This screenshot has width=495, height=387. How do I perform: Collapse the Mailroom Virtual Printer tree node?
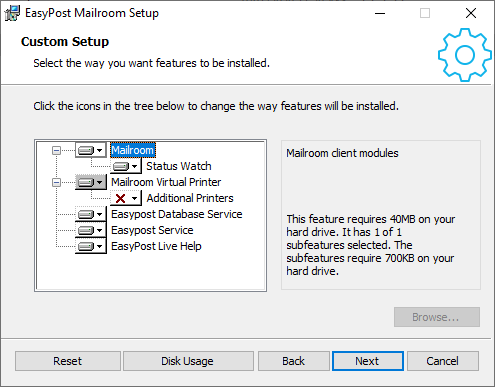click(x=56, y=182)
